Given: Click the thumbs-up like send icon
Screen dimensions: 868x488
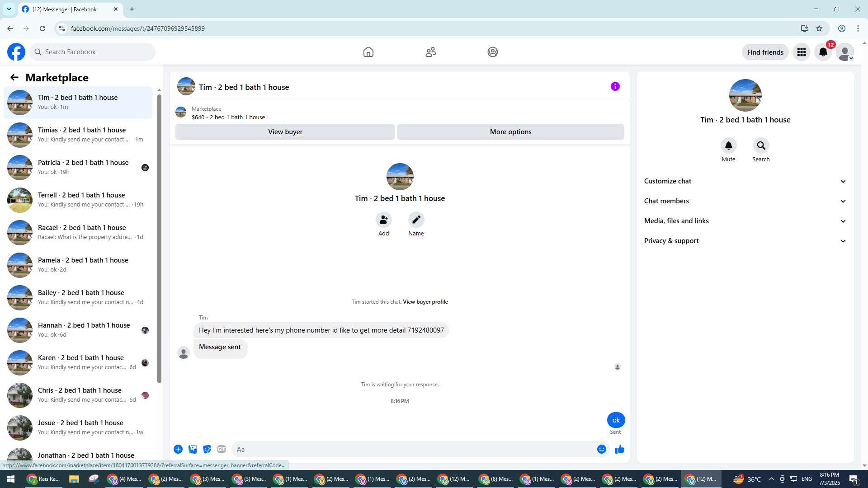Looking at the screenshot, I should (x=619, y=449).
